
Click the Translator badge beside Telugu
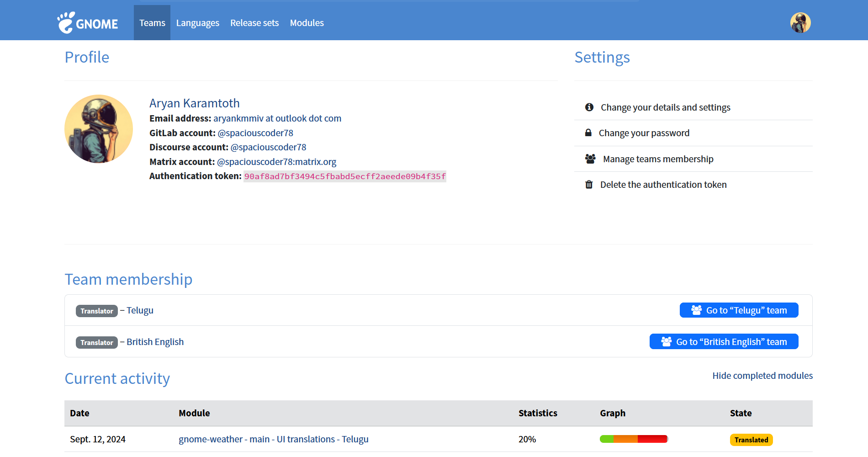97,311
